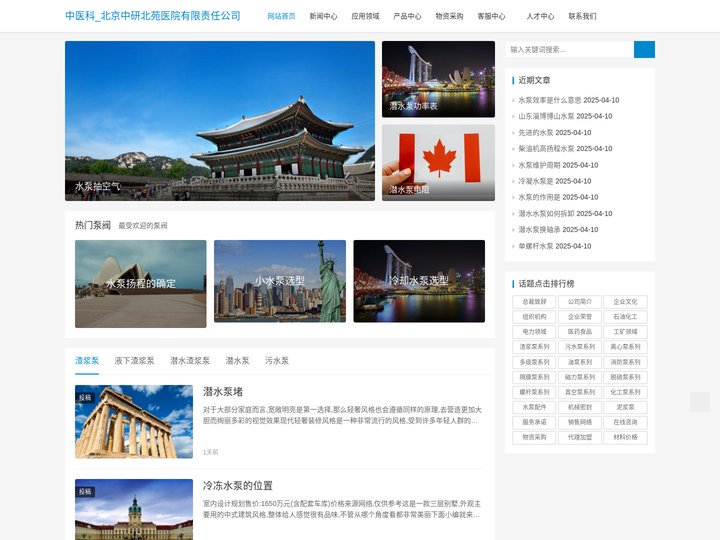Click the blue search button

click(644, 50)
